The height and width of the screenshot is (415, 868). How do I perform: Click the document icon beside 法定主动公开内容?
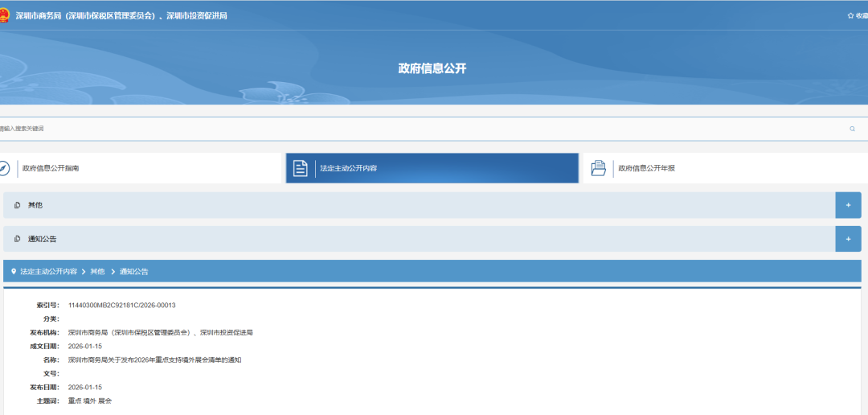pyautogui.click(x=300, y=168)
